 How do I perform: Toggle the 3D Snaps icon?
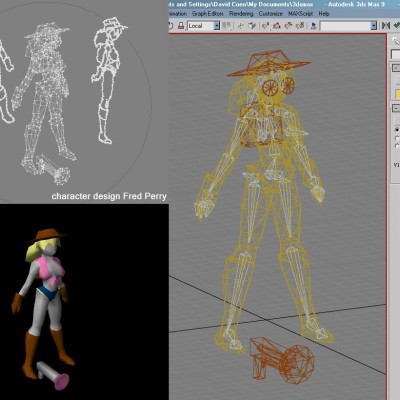266,26
